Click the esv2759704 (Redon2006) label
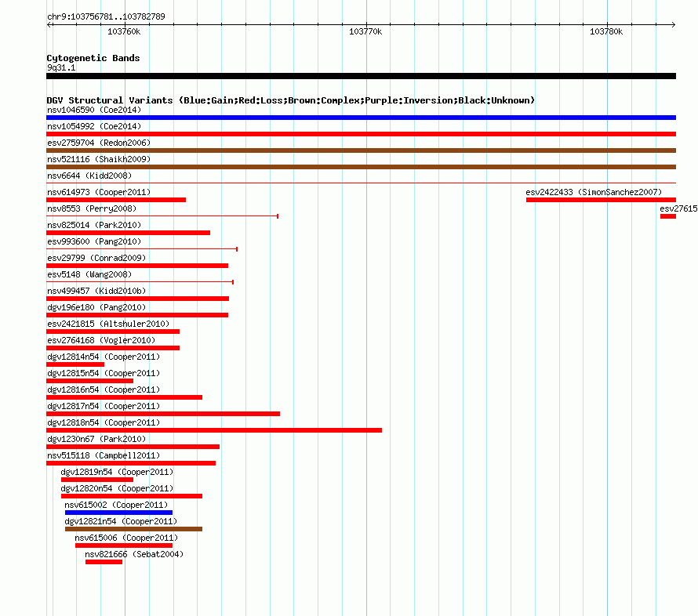Viewport: 698px width, 616px height. [x=99, y=143]
